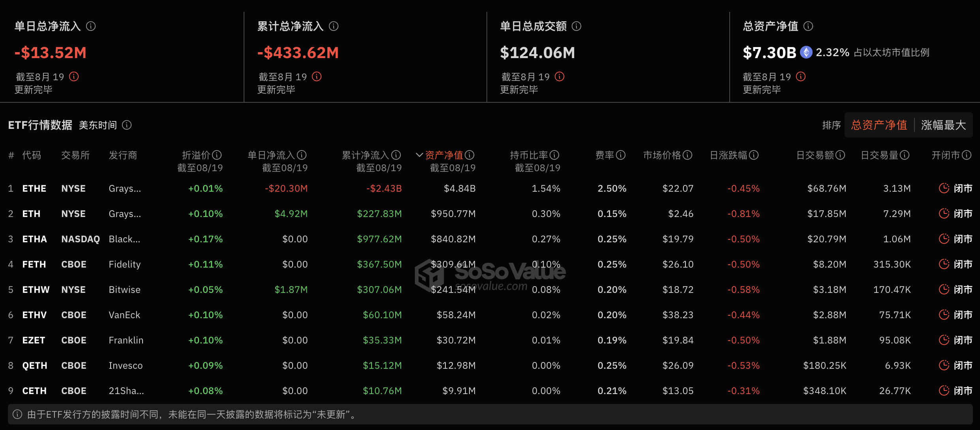Select the ETHE ticker in row 1

coord(34,188)
